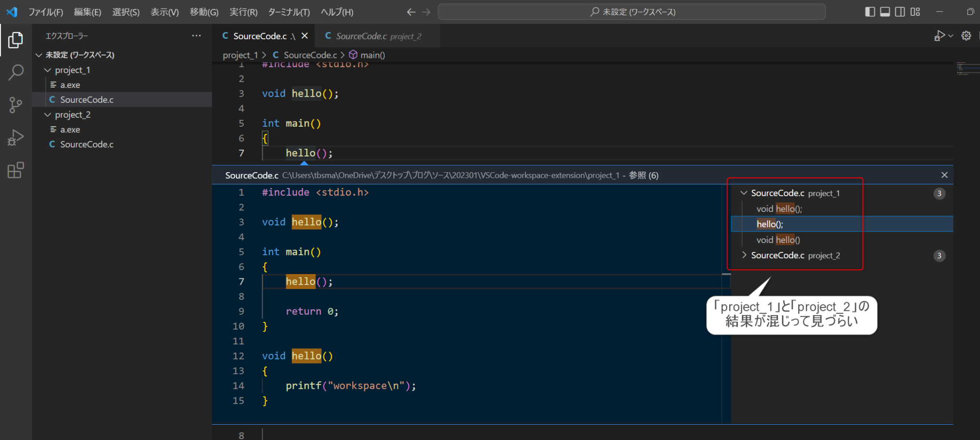Image resolution: width=980 pixels, height=440 pixels.
Task: Collapse the 未設定 workspace root
Action: pos(39,55)
